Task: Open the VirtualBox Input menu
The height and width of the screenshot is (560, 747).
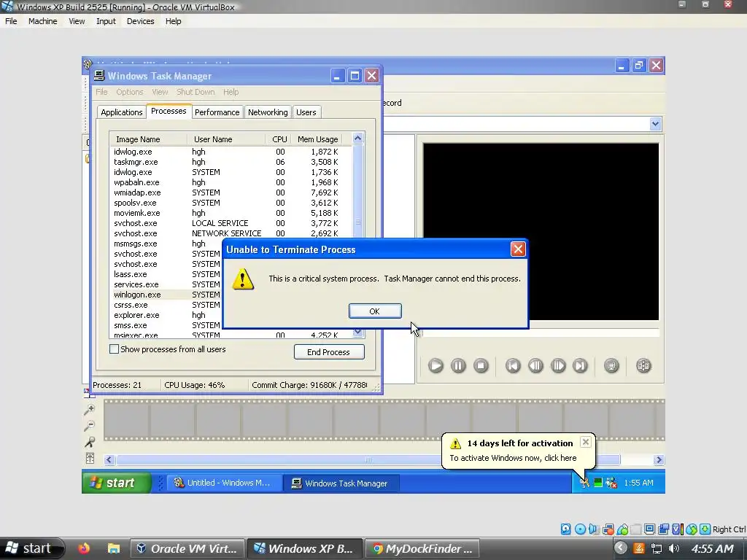Action: point(106,21)
